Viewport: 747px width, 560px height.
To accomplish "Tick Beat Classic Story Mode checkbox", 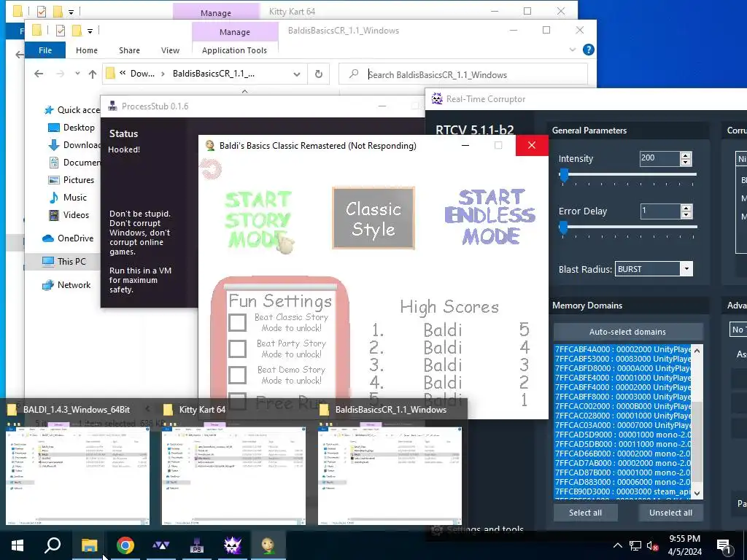I will [x=237, y=323].
